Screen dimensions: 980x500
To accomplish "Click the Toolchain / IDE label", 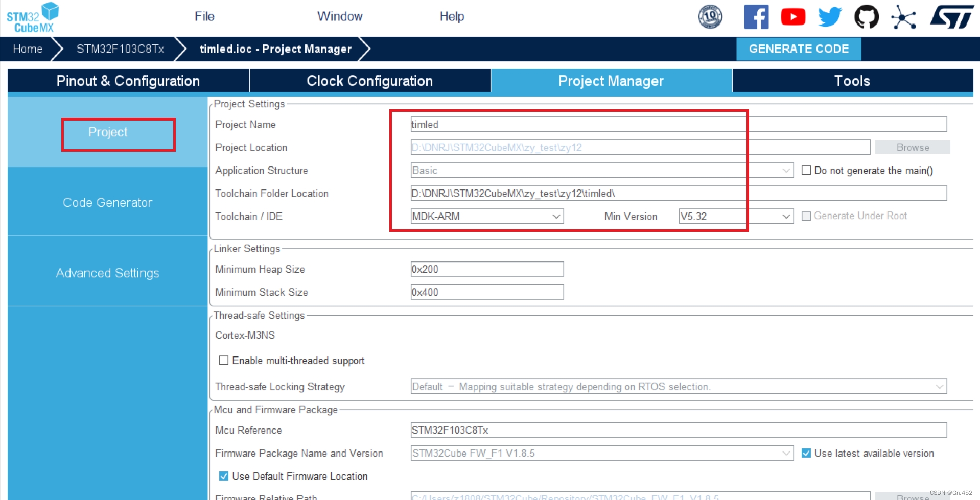I will (249, 216).
